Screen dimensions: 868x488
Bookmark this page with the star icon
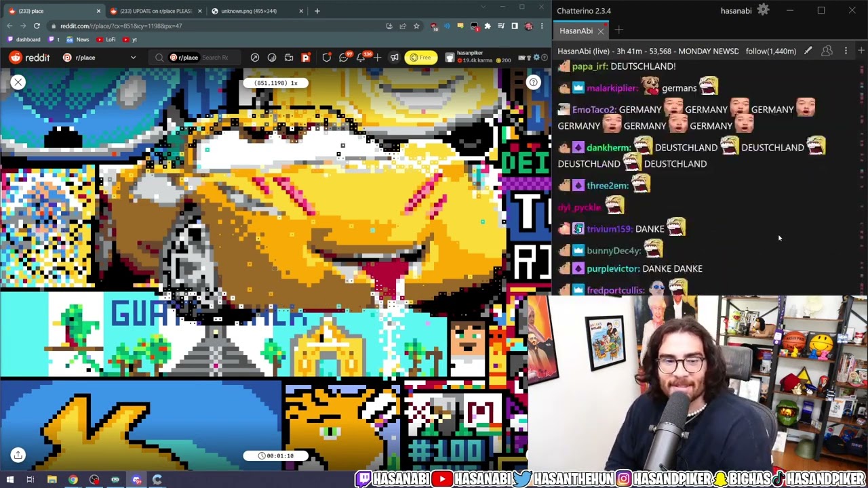pos(416,26)
